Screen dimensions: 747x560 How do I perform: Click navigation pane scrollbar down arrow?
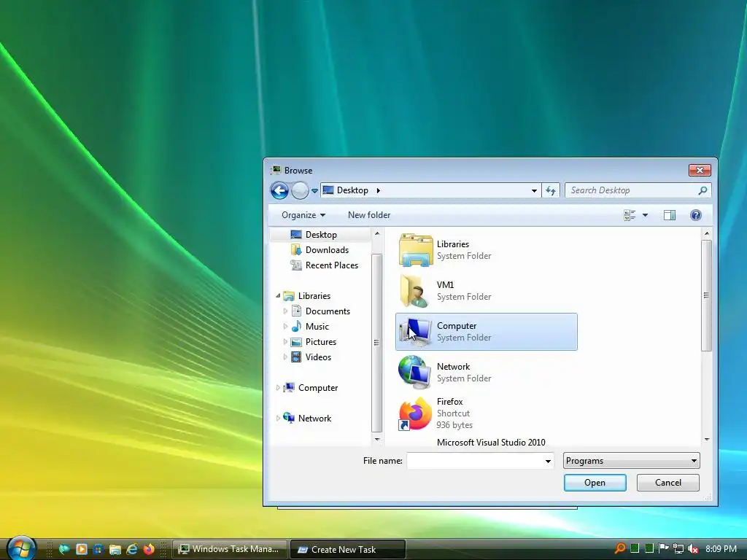[377, 439]
